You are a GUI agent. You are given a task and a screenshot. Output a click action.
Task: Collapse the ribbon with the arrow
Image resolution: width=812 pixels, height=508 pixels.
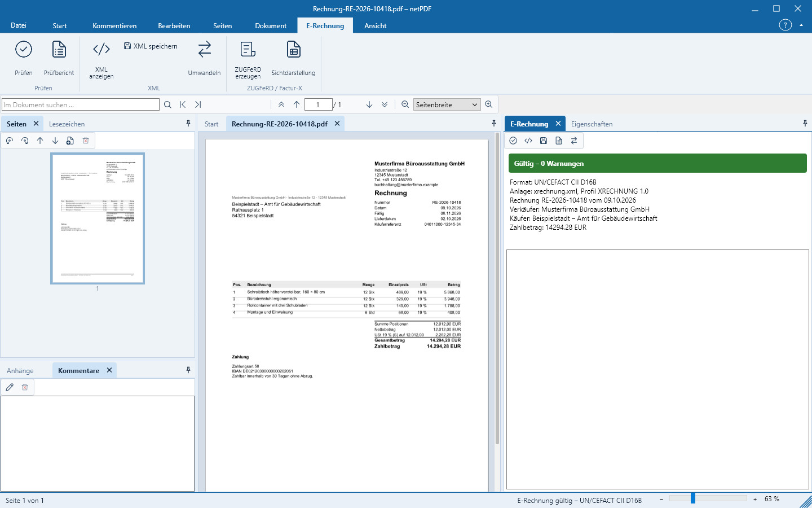pyautogui.click(x=801, y=25)
